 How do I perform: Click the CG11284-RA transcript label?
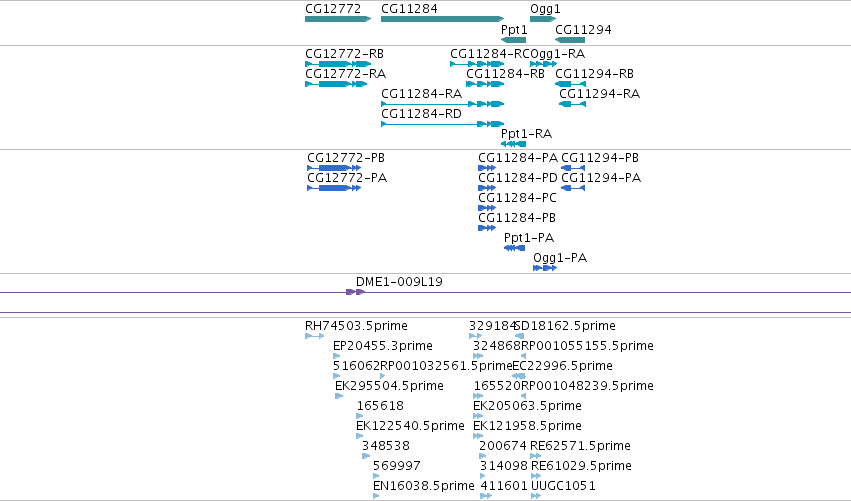click(x=422, y=94)
